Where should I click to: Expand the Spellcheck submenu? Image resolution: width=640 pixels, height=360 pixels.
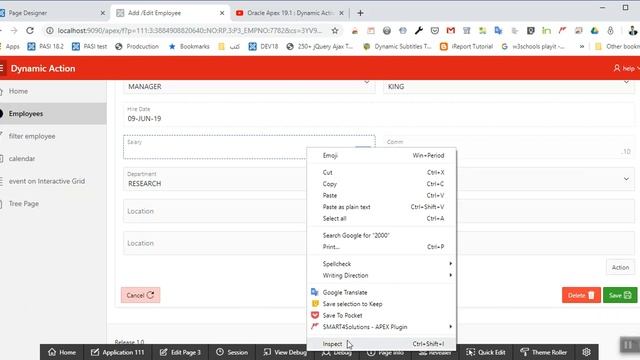point(381,264)
